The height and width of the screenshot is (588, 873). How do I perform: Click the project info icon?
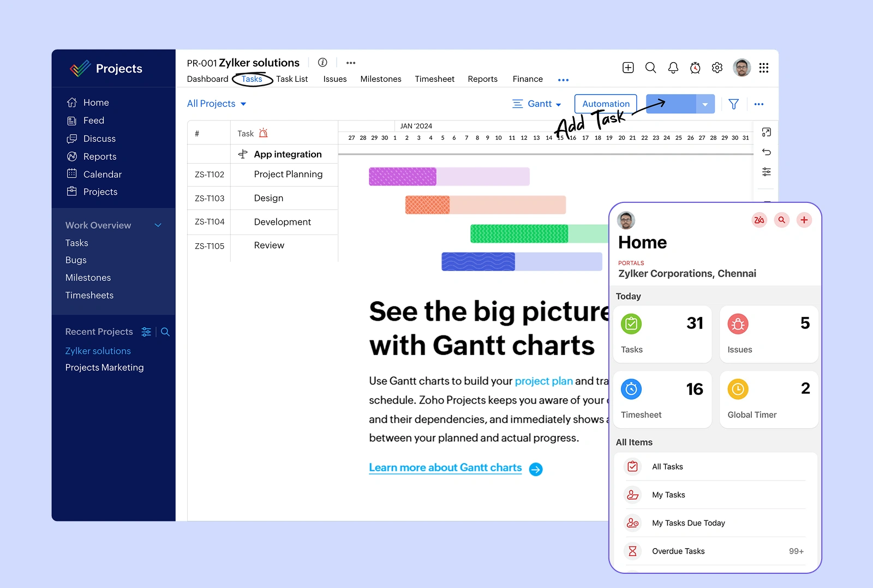tap(322, 63)
